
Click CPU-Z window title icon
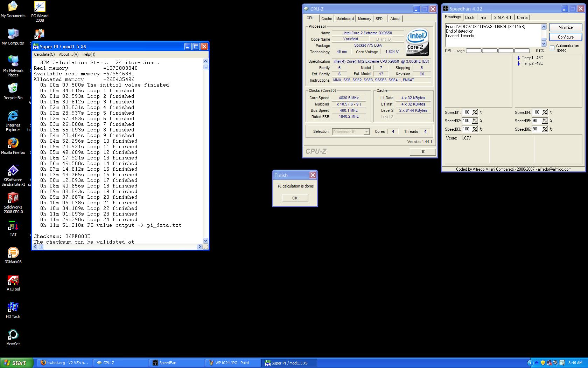[x=306, y=9]
